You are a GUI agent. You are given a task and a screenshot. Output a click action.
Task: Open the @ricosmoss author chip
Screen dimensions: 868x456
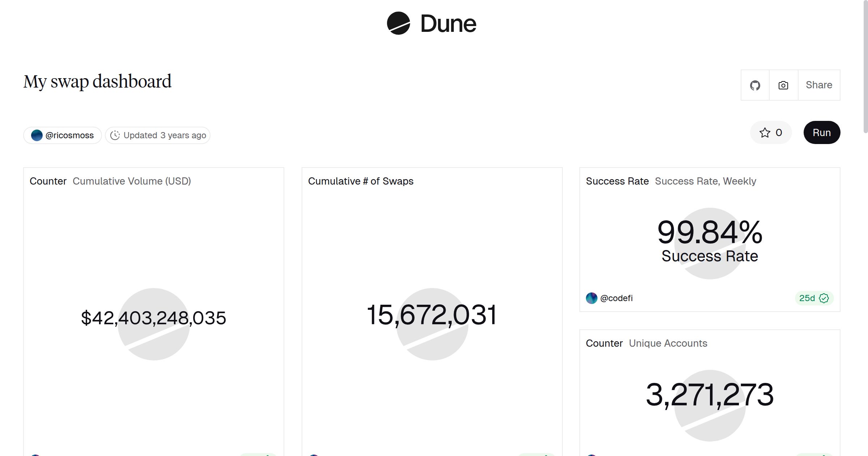pyautogui.click(x=62, y=135)
